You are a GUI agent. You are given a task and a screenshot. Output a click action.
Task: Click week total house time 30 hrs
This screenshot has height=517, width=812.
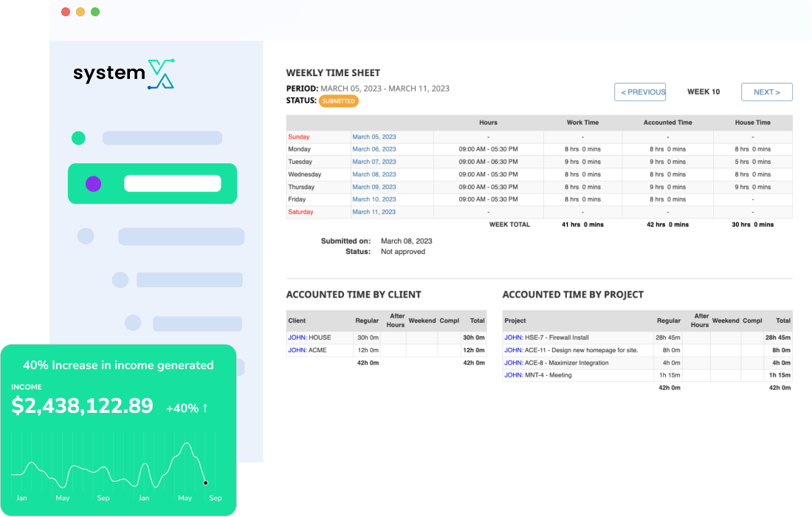pyautogui.click(x=752, y=225)
